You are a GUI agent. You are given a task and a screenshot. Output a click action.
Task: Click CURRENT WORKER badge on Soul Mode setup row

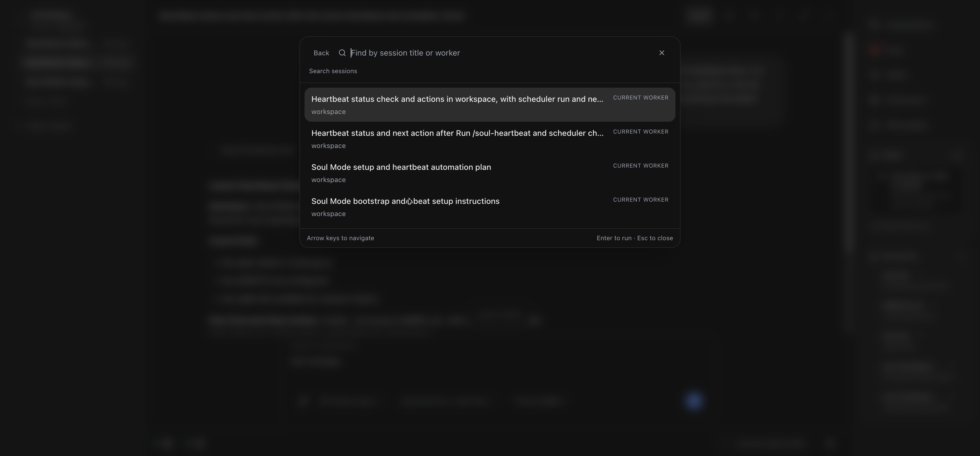click(x=640, y=166)
